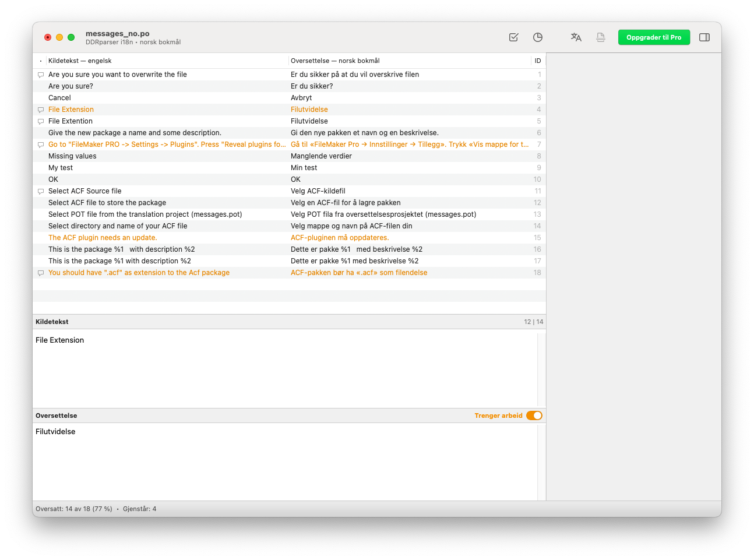Click comment icon beside 'Go to "FileMaker PRO' row

[41, 145]
